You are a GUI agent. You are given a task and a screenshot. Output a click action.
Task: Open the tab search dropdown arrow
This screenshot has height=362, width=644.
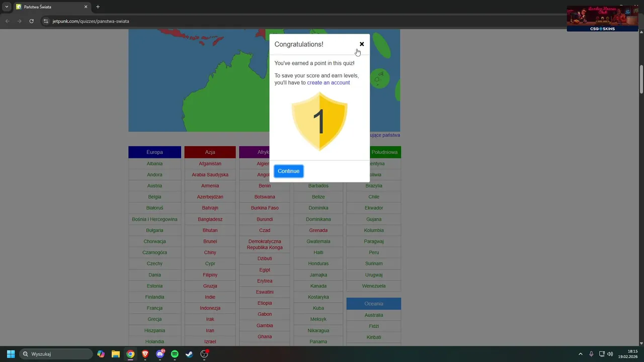tap(7, 7)
